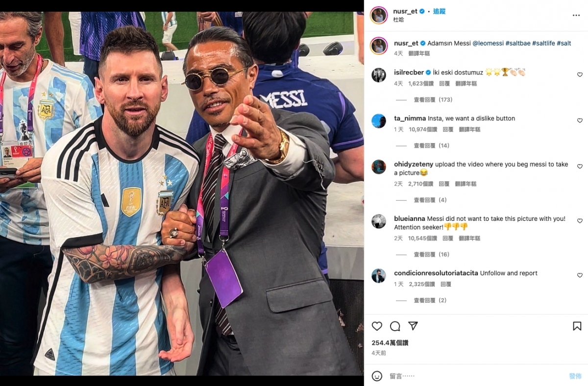Screen dimensions: 588x386
Task: Like the post with the heart icon
Action: [377, 326]
